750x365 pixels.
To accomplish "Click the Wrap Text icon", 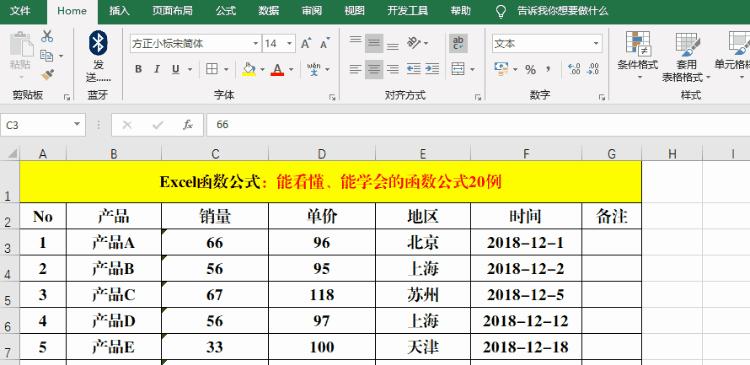I will [x=458, y=44].
